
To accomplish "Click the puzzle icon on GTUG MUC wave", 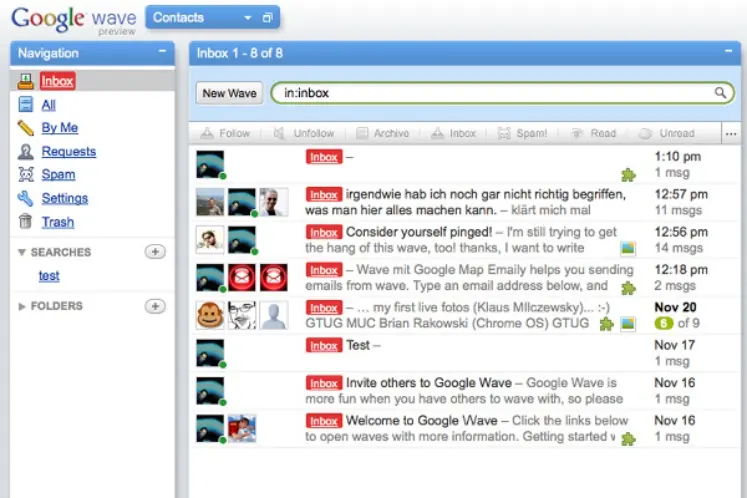I will 606,324.
